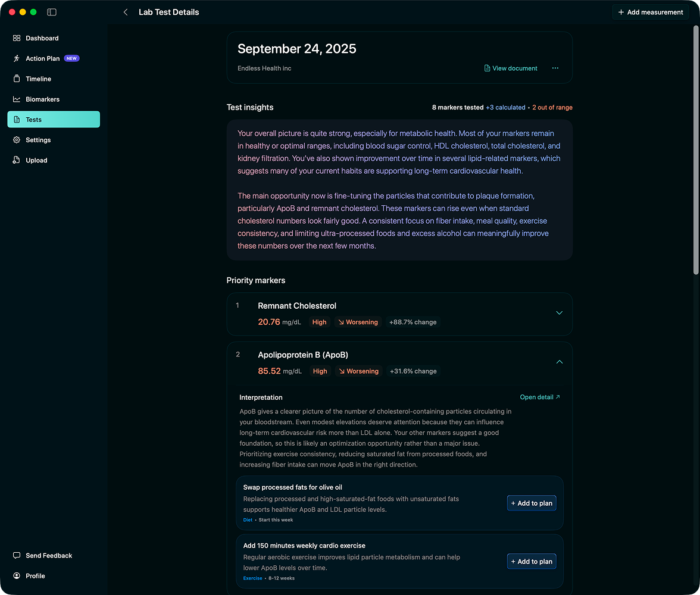Click the '20.76' remnant cholesterol value
The width and height of the screenshot is (700, 595).
pos(269,322)
